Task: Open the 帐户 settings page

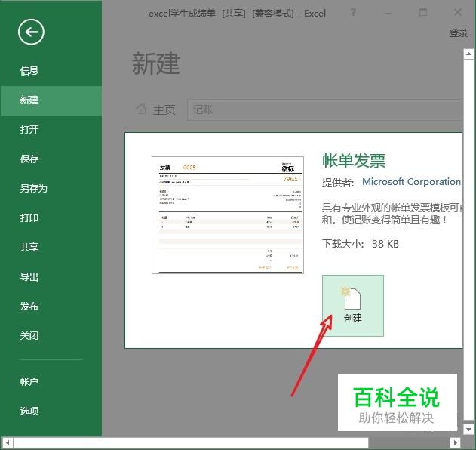Action: point(29,381)
